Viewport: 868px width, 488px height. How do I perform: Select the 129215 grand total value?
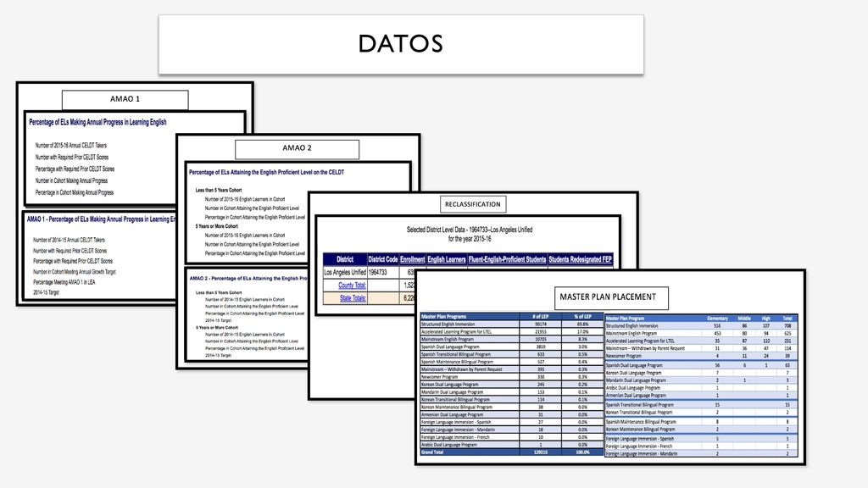pyautogui.click(x=540, y=452)
